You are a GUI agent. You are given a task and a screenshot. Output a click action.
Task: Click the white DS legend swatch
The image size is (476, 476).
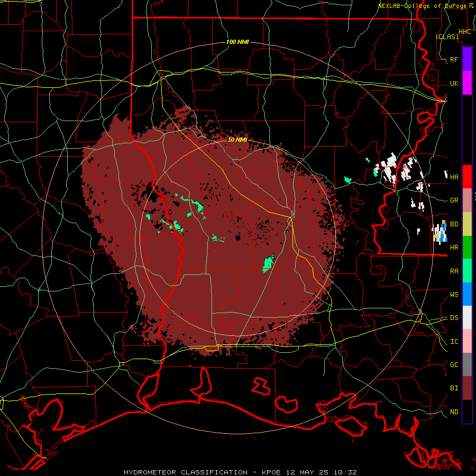click(x=467, y=317)
